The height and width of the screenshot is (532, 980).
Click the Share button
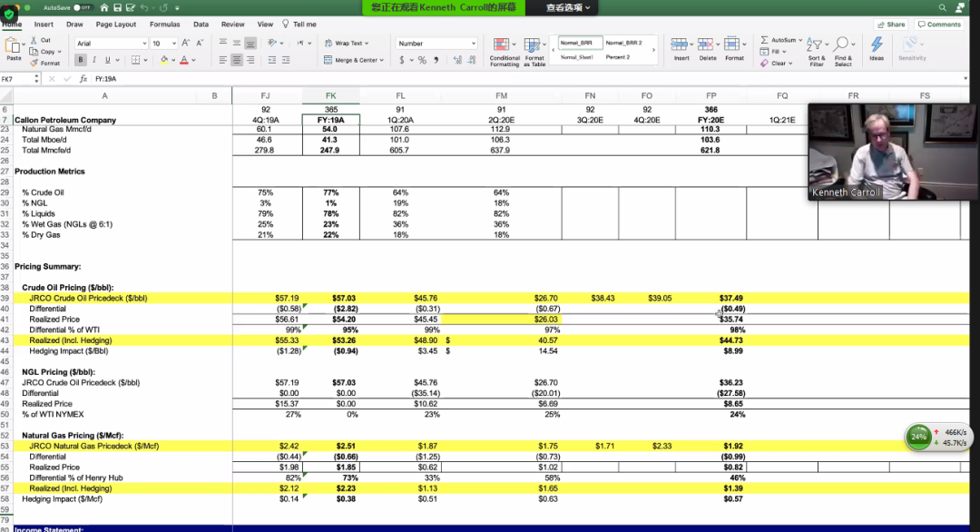tap(891, 25)
